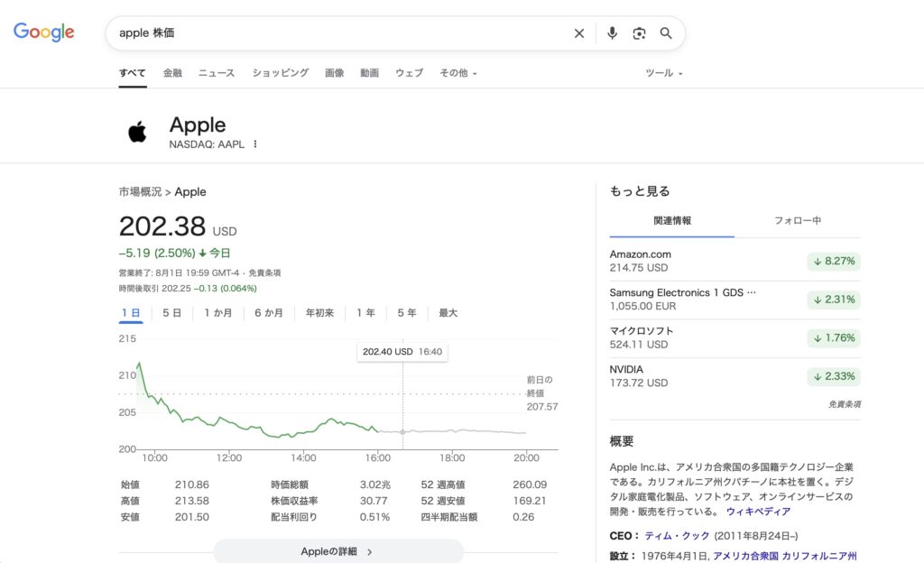Select the 5 日 chart range
Image resolution: width=924 pixels, height=563 pixels.
click(171, 313)
